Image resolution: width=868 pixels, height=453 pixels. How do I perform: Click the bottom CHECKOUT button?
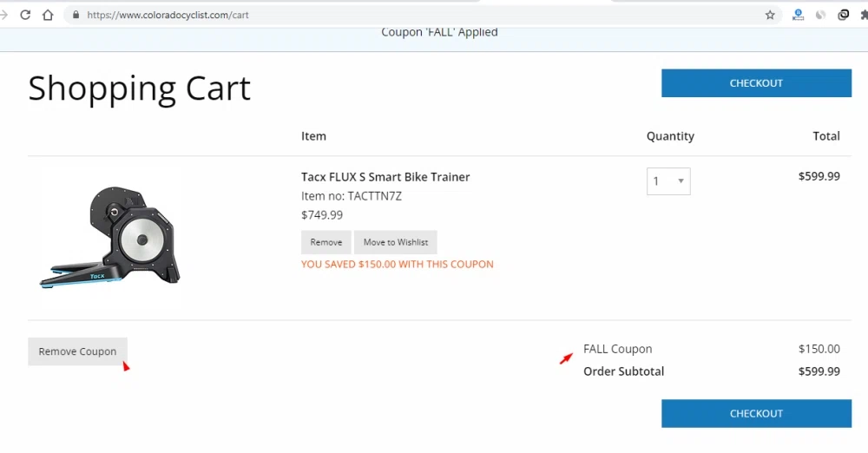point(756,414)
